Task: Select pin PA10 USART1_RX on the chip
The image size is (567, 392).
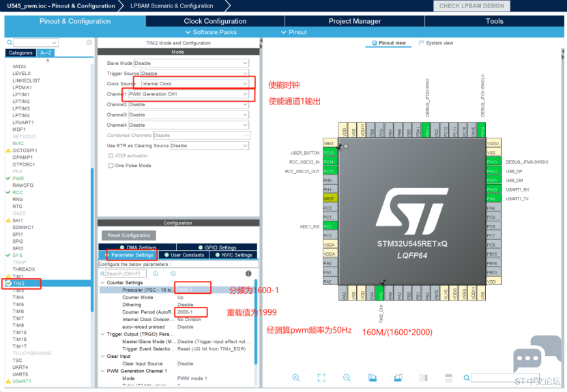Action: click(x=493, y=190)
